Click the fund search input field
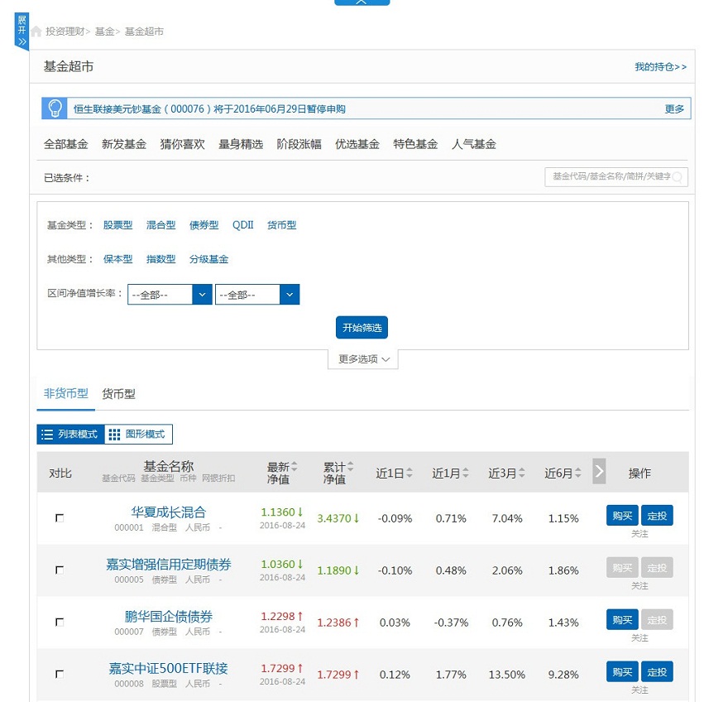The width and height of the screenshot is (728, 702). click(x=609, y=176)
